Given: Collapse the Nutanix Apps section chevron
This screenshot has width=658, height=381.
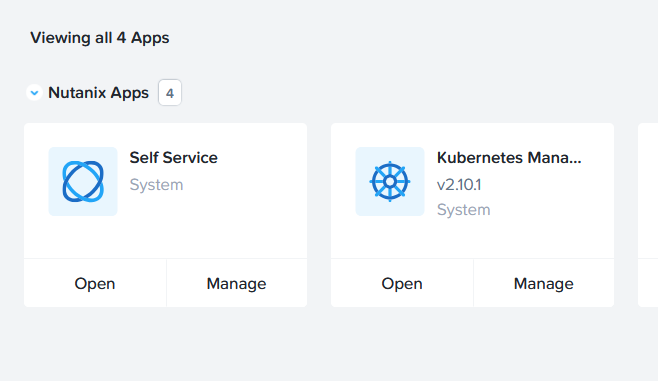Looking at the screenshot, I should pyautogui.click(x=34, y=93).
